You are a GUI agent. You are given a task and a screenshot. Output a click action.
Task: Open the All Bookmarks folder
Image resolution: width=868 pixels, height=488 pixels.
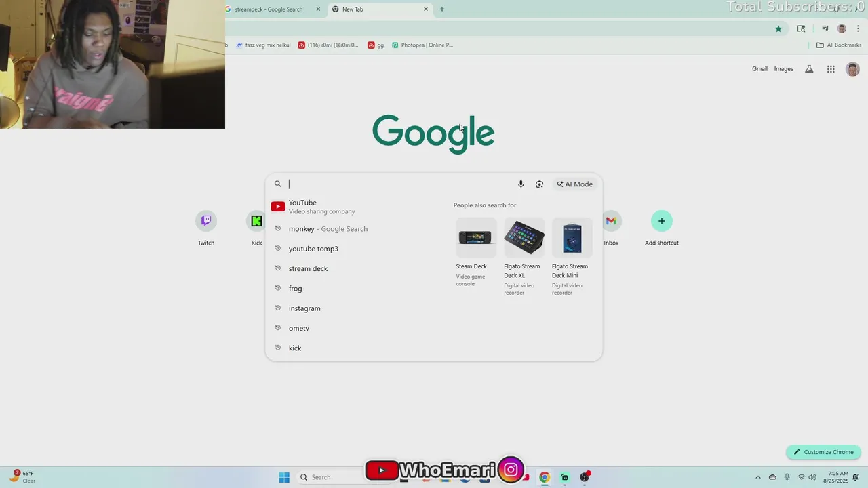(x=839, y=45)
